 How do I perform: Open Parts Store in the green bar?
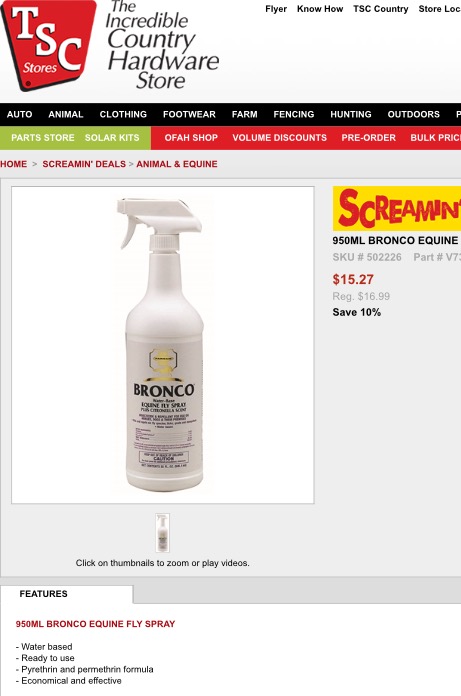(x=43, y=138)
